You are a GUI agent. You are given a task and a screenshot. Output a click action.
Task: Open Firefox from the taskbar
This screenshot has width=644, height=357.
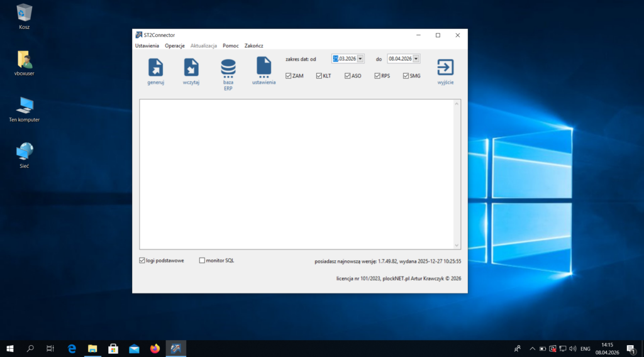tap(155, 348)
